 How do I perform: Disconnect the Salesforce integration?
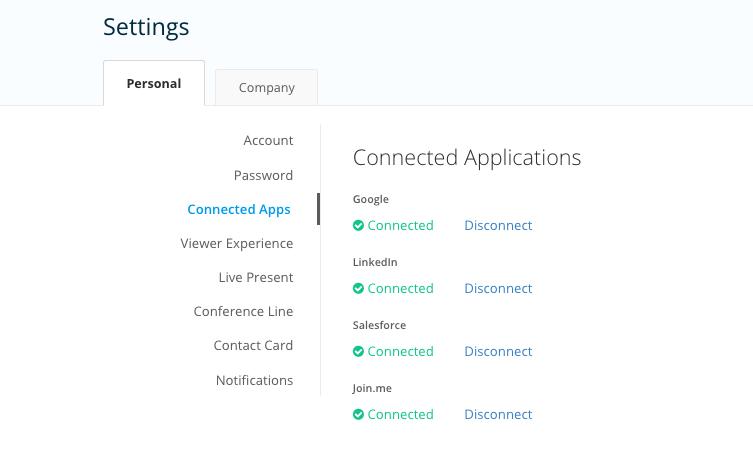click(498, 351)
